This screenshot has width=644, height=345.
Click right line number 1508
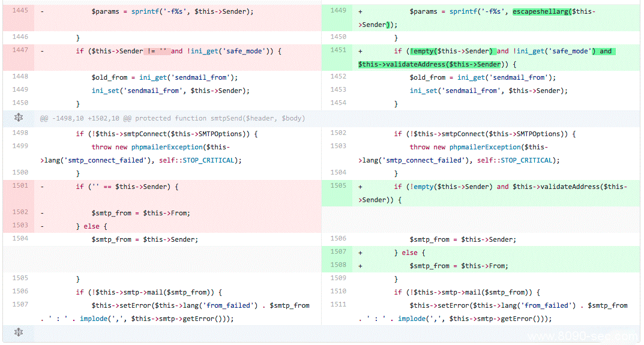[x=338, y=265]
